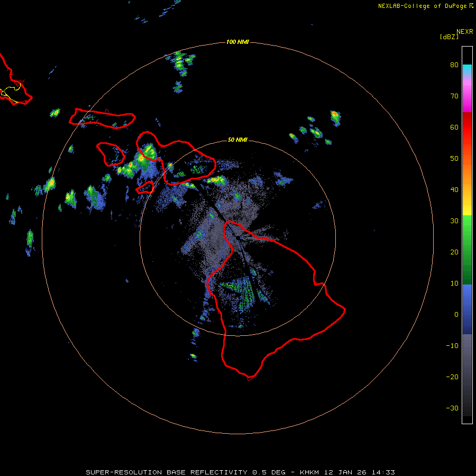Click the radar site dot at the range rings' center
Screen dimensions: 476x476
(x=237, y=237)
